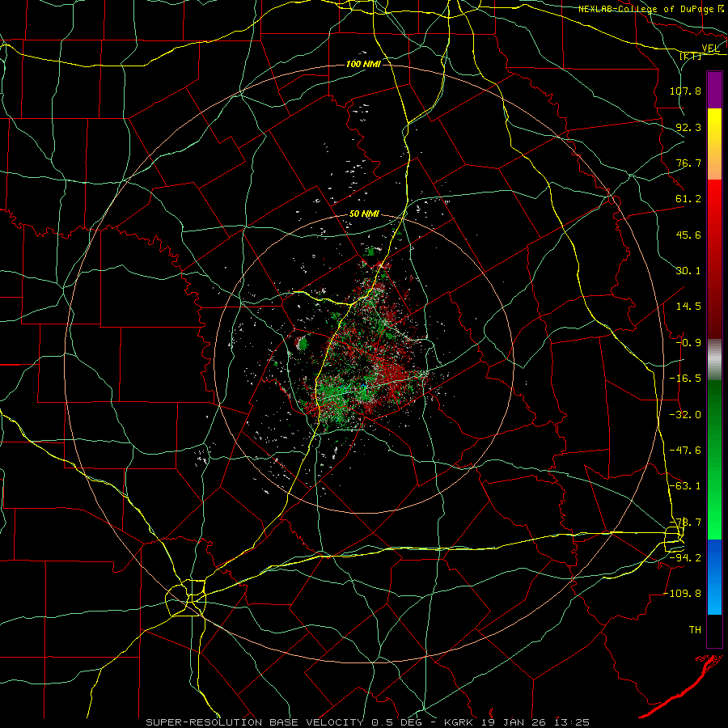Click the -32.0 value on the velocity scale
The image size is (728, 728).
pos(685,415)
